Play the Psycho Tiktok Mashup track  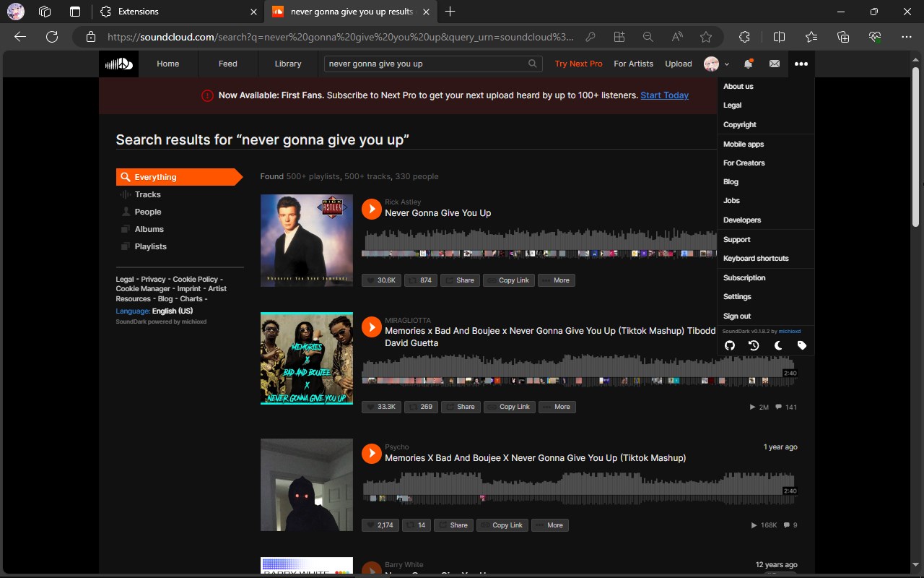coord(371,453)
